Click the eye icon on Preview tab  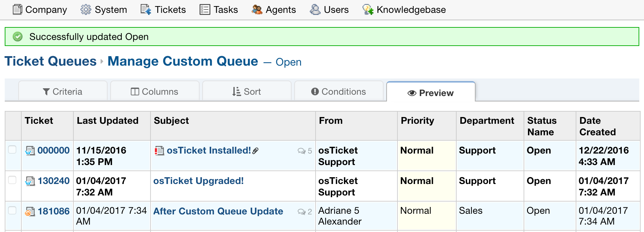coord(412,93)
